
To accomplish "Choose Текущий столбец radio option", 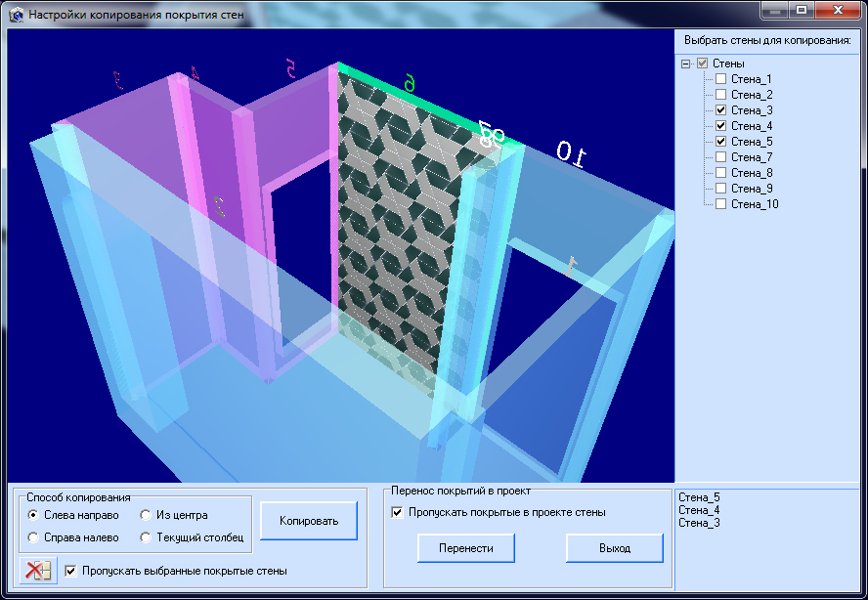I will tap(146, 537).
